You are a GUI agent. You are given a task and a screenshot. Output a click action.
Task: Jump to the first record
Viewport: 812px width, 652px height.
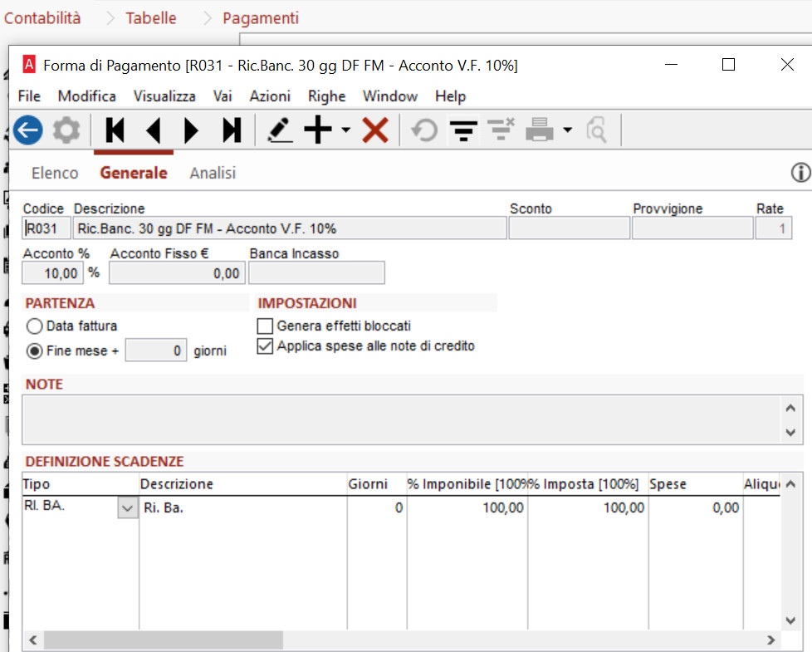click(115, 130)
